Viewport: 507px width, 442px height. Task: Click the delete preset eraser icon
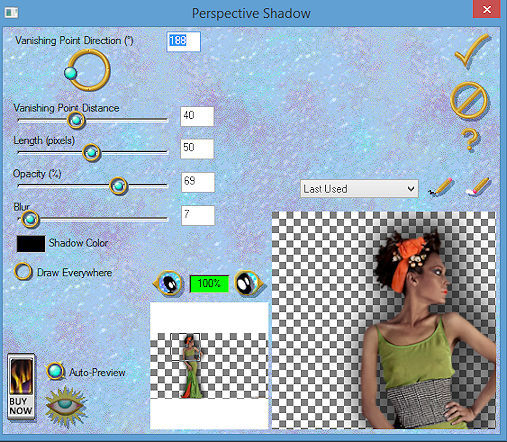477,187
